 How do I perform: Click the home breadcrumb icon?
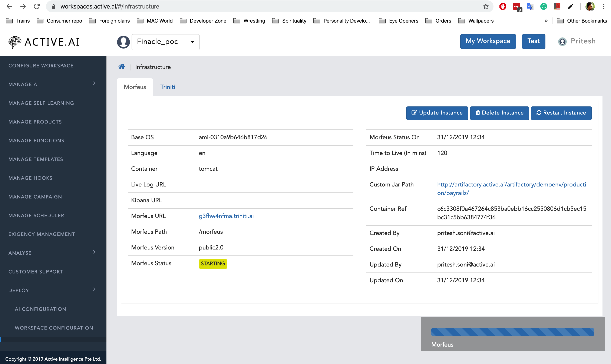click(x=122, y=66)
